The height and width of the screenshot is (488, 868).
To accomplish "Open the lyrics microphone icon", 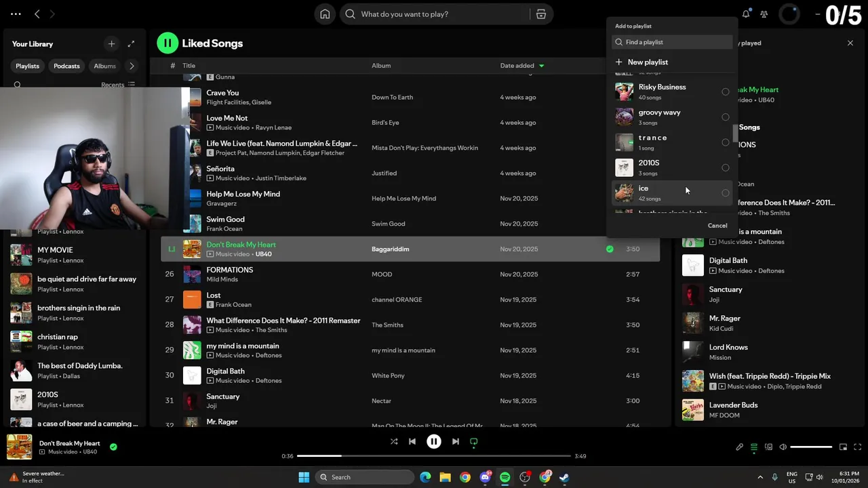I will tap(740, 447).
